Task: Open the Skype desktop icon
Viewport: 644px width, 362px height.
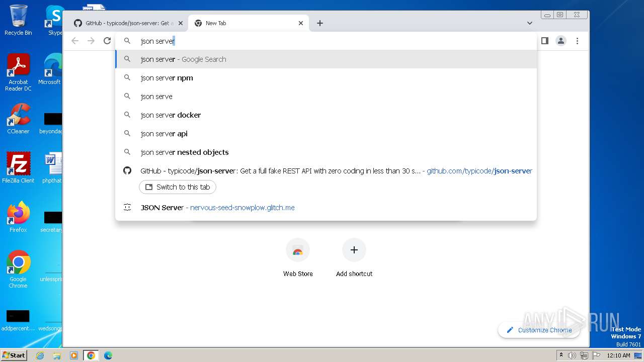Action: click(x=54, y=20)
